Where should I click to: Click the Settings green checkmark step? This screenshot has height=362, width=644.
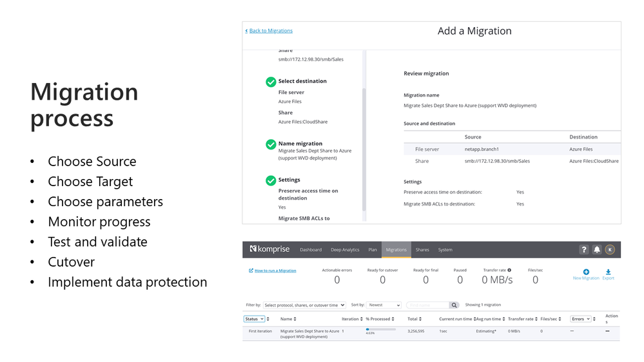pos(271,180)
